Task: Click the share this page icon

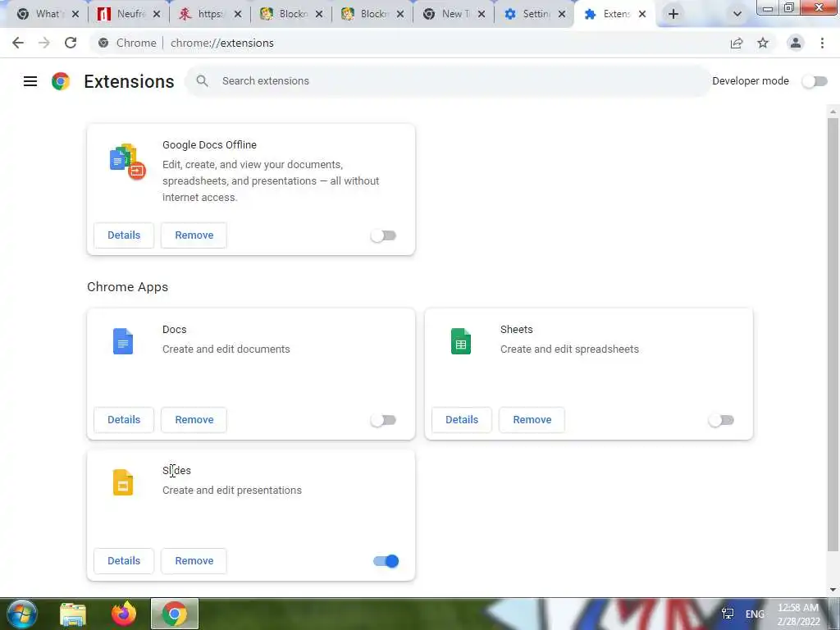Action: tap(737, 43)
